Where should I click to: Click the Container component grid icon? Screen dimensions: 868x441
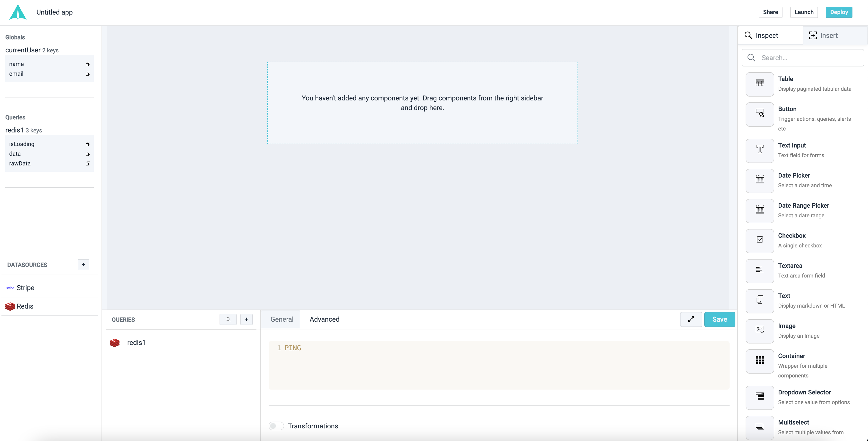click(759, 360)
